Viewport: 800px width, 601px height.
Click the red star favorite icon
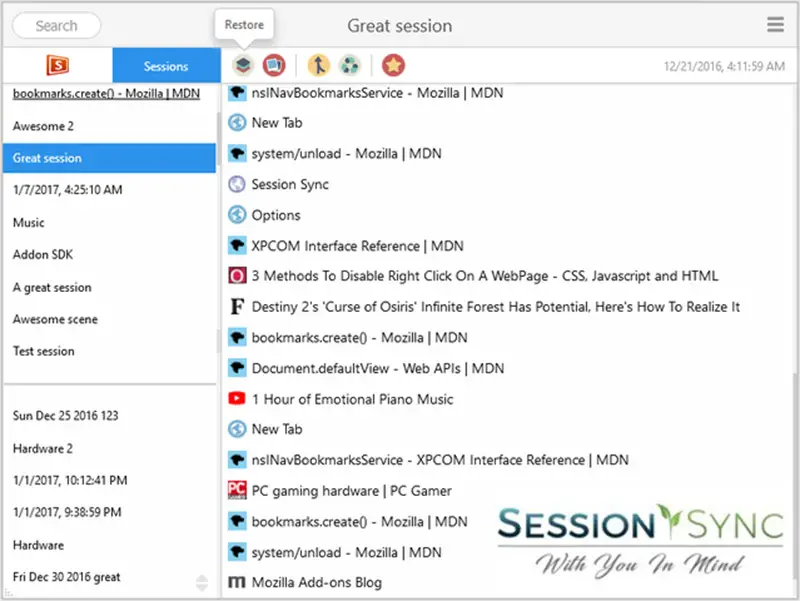[x=394, y=66]
